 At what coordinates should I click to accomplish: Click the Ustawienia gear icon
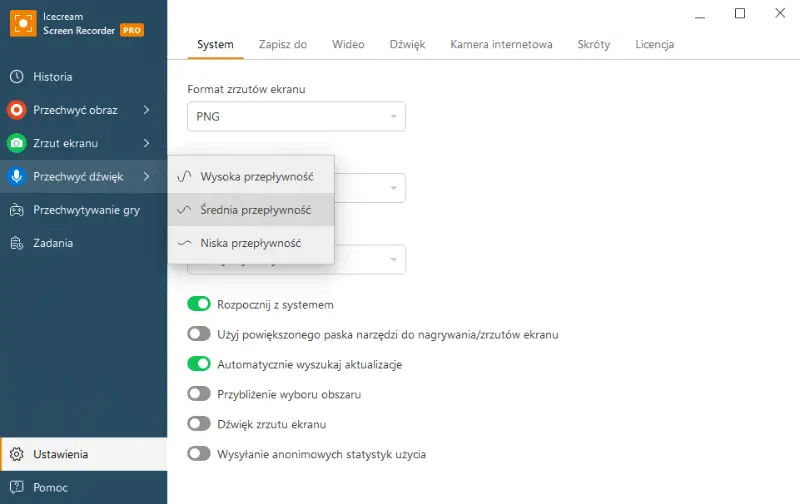17,454
